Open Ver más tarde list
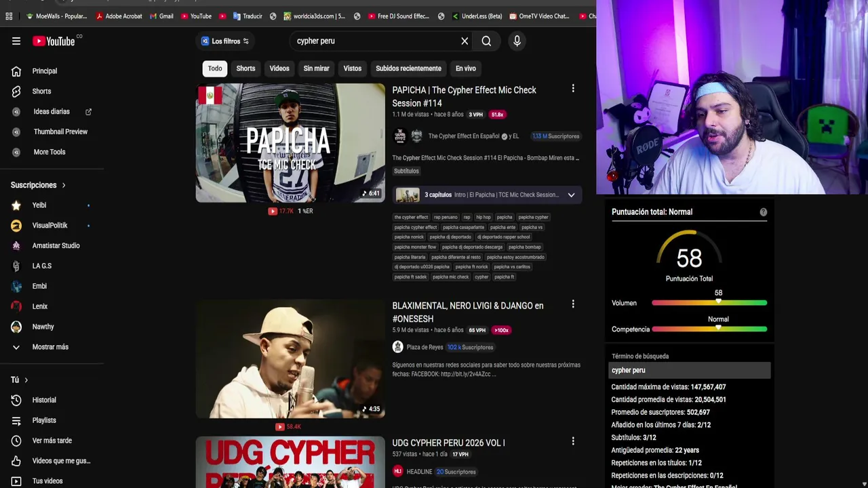868x488 pixels. pyautogui.click(x=52, y=441)
